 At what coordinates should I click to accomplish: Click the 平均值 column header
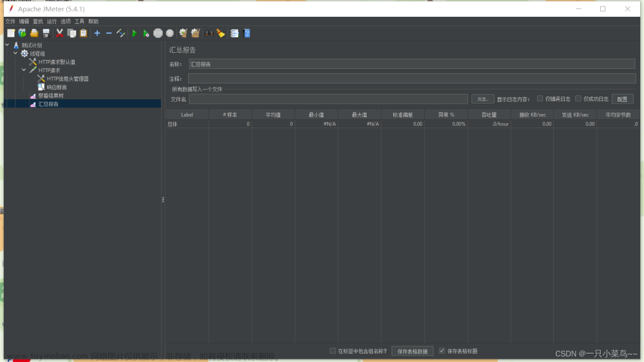[x=273, y=115]
